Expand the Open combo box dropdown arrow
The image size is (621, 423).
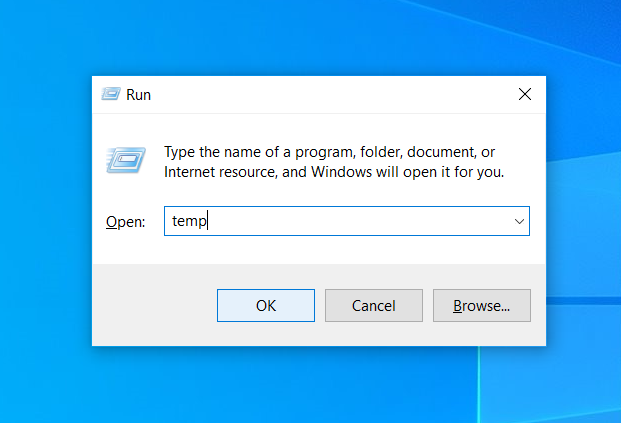click(x=519, y=222)
